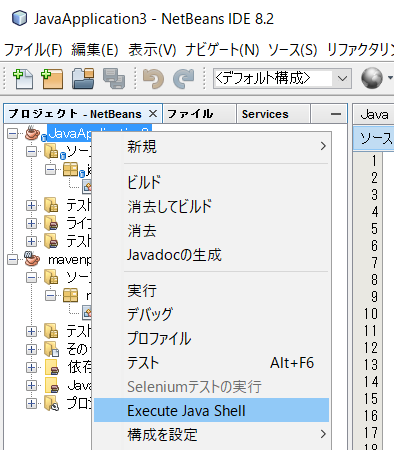The image size is (394, 450).
Task: Minimize the projects panel with dash button
Action: point(336,114)
